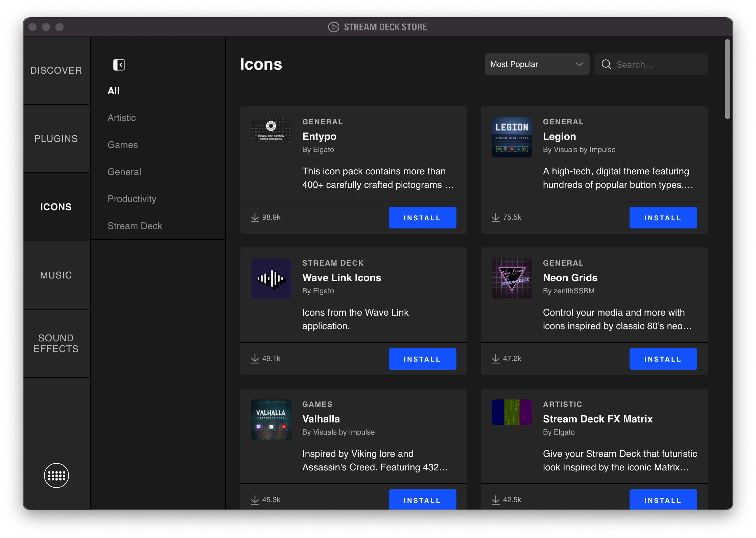This screenshot has width=756, height=538.
Task: Click the search magnifier icon
Action: click(607, 64)
